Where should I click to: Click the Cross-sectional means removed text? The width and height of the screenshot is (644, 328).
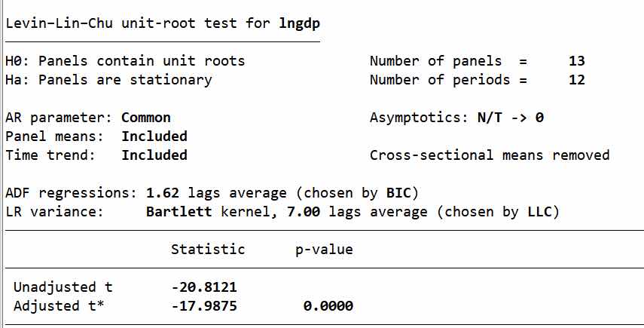click(490, 155)
